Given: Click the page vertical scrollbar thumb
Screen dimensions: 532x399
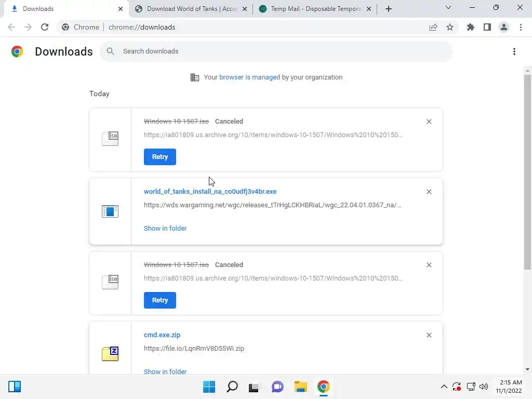Looking at the screenshot, I should tap(527, 172).
